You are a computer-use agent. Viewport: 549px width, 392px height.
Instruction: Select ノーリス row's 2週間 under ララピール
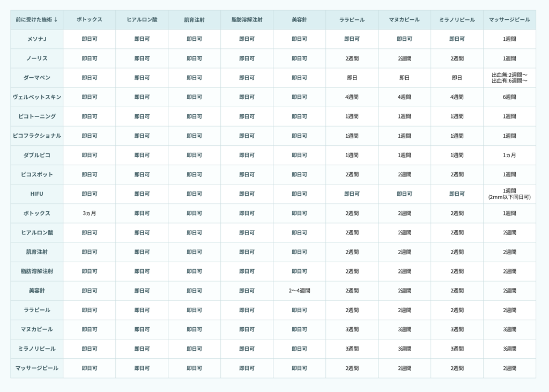(x=352, y=58)
